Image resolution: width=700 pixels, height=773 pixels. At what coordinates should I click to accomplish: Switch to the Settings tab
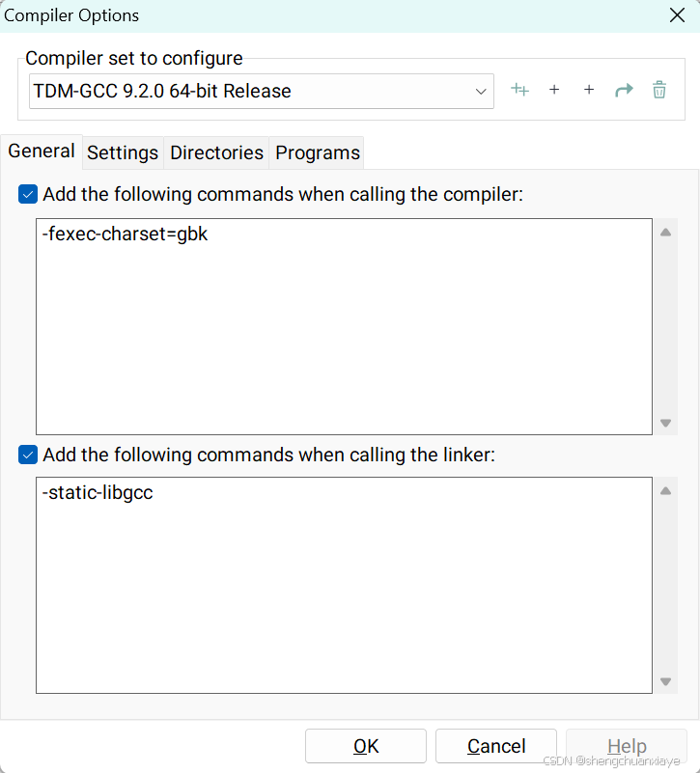click(x=123, y=152)
